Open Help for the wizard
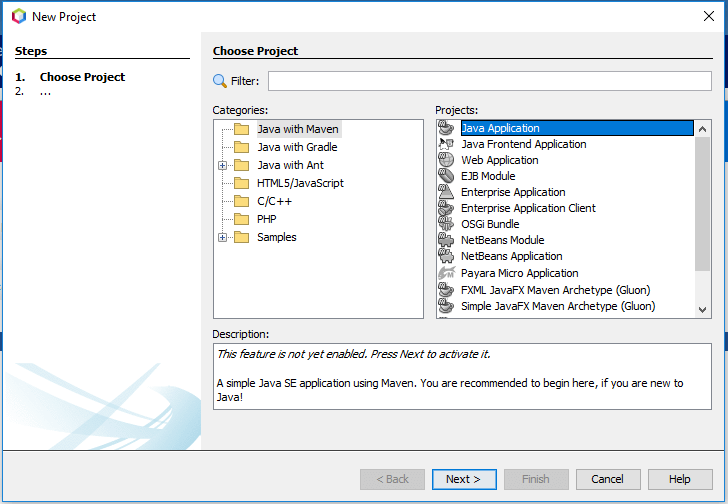This screenshot has height=504, width=728. (x=680, y=479)
